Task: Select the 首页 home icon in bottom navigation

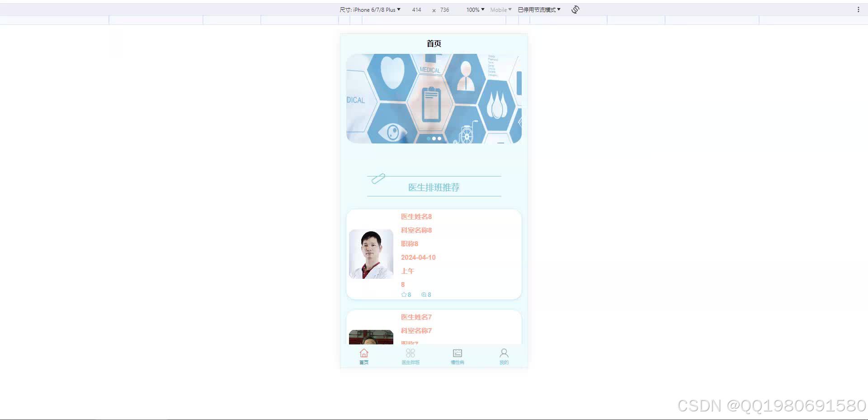Action: (364, 353)
